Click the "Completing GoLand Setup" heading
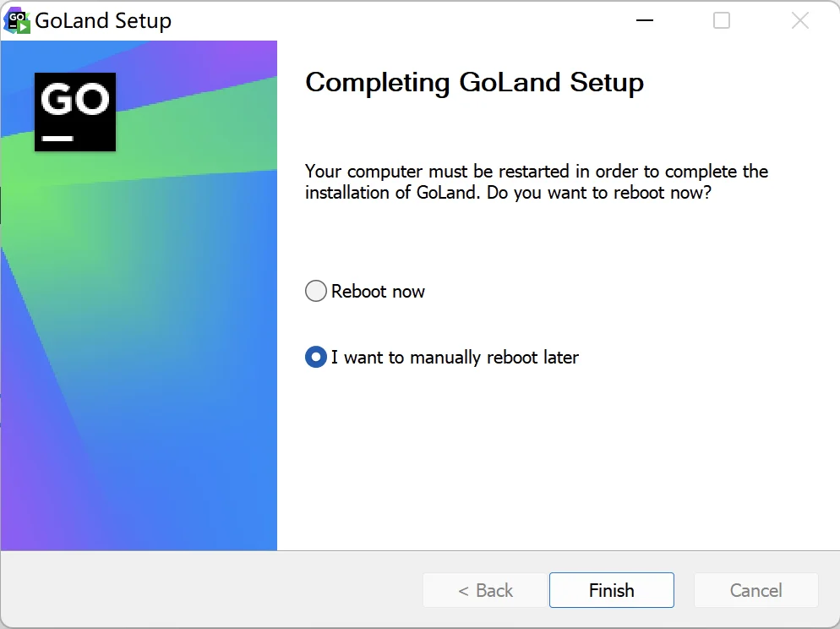Screen dimensions: 840x629 pyautogui.click(x=474, y=83)
